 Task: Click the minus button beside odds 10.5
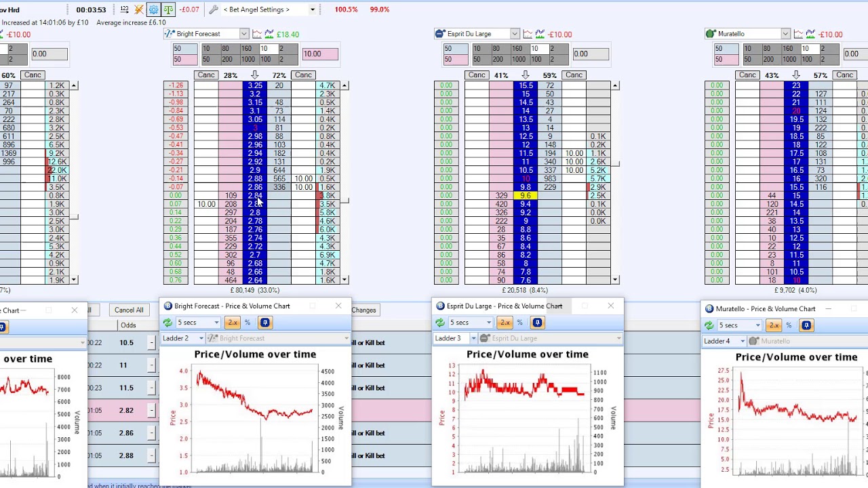pyautogui.click(x=151, y=343)
